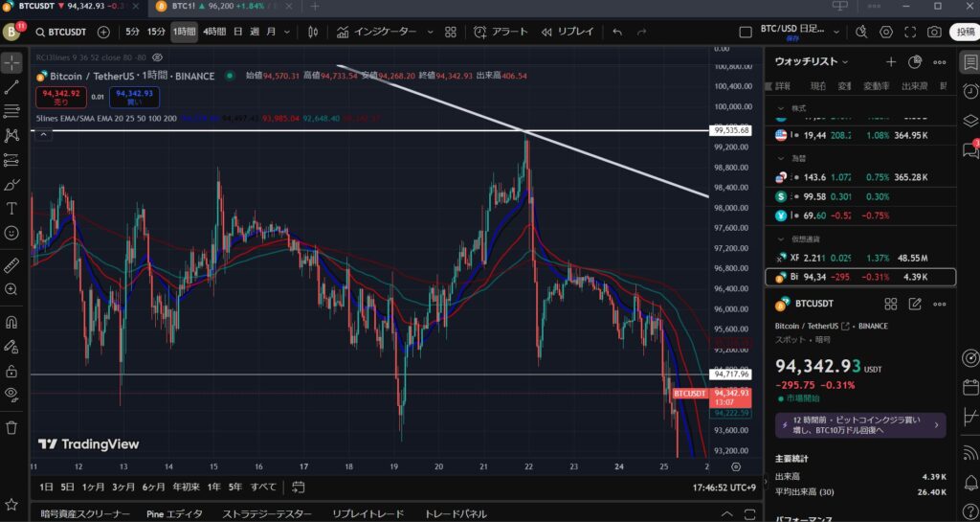This screenshot has height=522, width=980.
Task: Delete drawings with the trash icon
Action: pyautogui.click(x=11, y=427)
